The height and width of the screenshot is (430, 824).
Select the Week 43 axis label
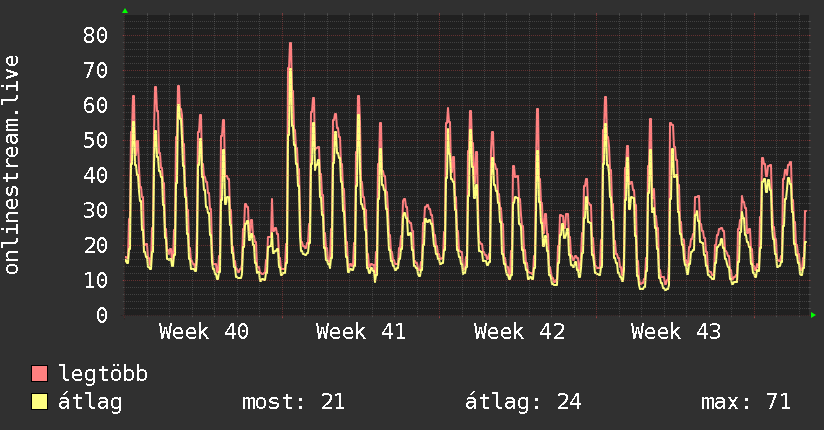tap(676, 332)
